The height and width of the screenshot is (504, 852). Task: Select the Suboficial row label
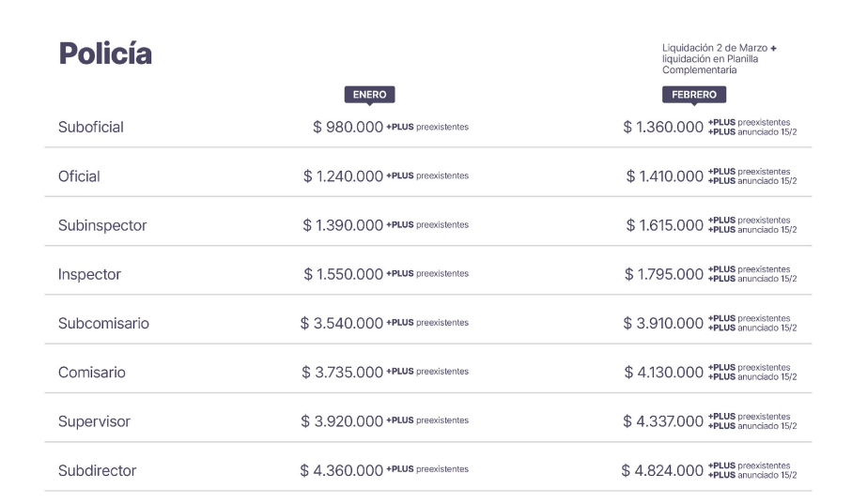[x=91, y=127]
